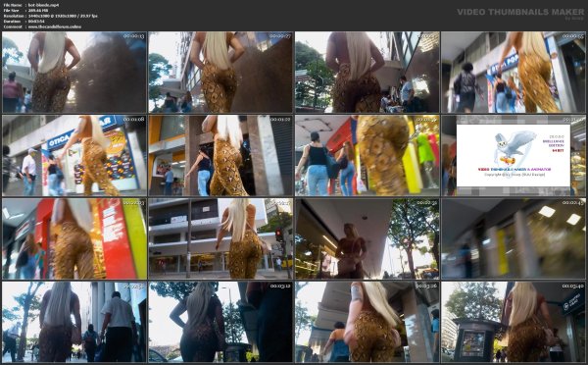Click the 'VIDEO THUMBNAILS MAKER' title text
Viewport: 588px width, 365px height.
[x=520, y=12]
